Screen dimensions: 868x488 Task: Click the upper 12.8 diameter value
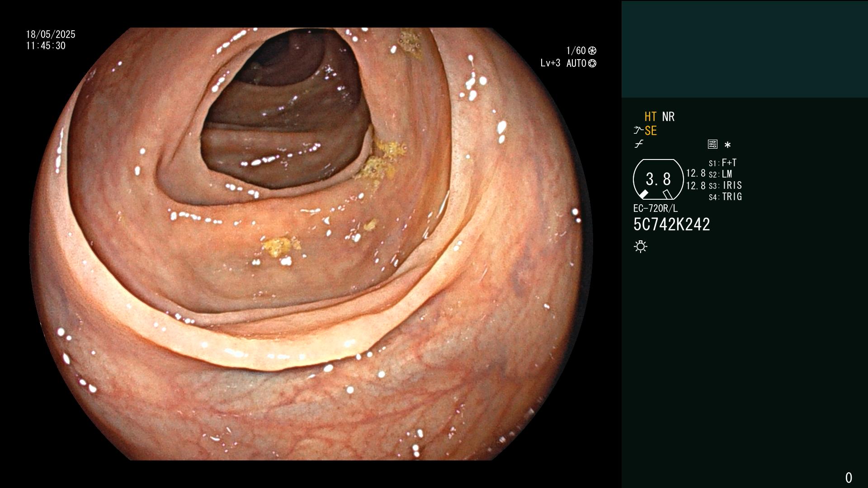(696, 173)
